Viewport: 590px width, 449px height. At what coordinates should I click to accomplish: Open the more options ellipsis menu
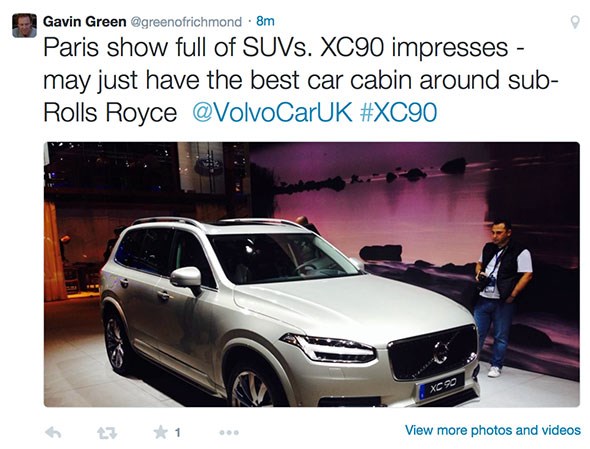point(229,433)
